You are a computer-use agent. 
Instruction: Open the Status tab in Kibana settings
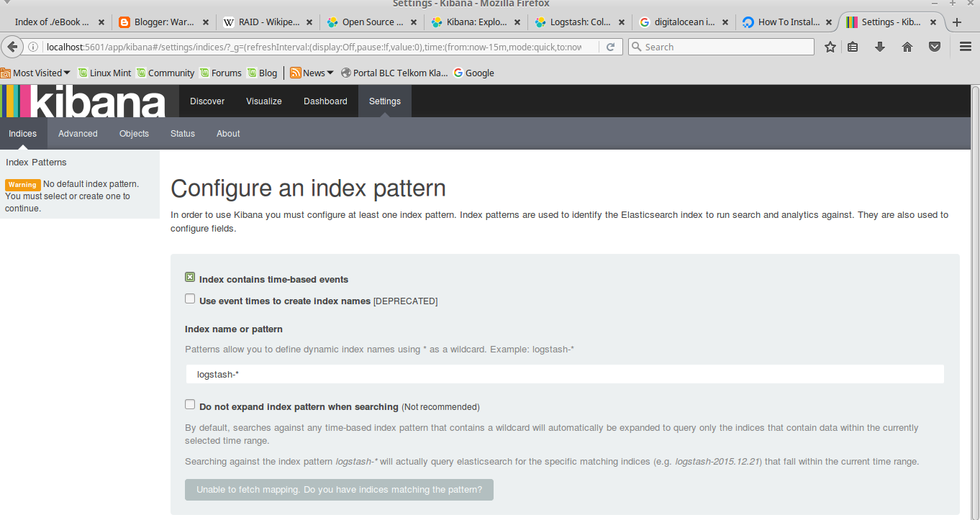coord(182,133)
